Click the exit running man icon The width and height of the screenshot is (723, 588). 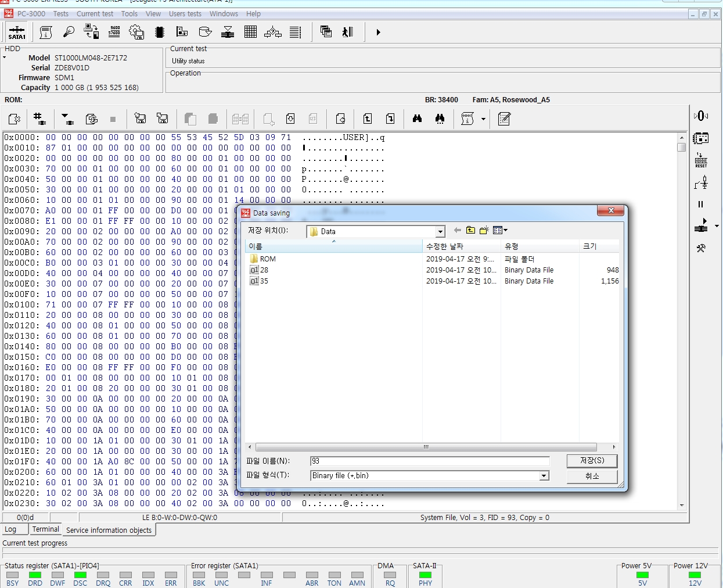[x=348, y=32]
